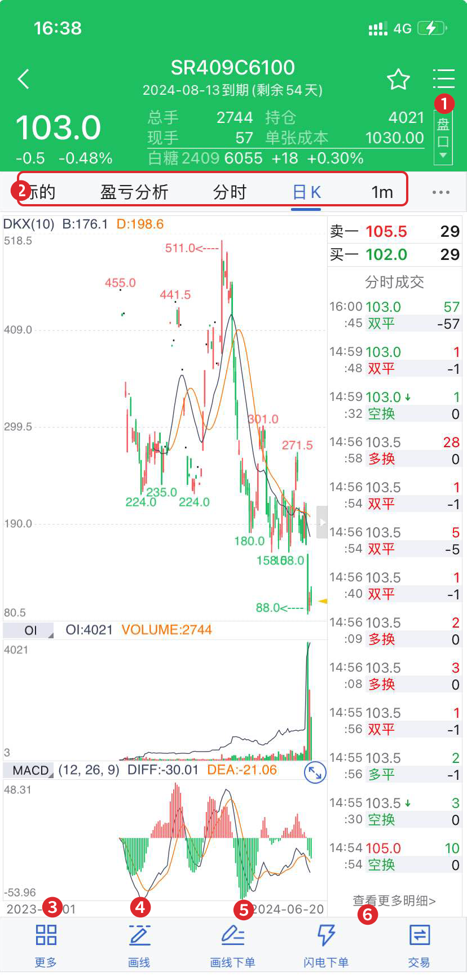467x980 pixels.
Task: Open the OI indicator selector
Action: point(29,630)
